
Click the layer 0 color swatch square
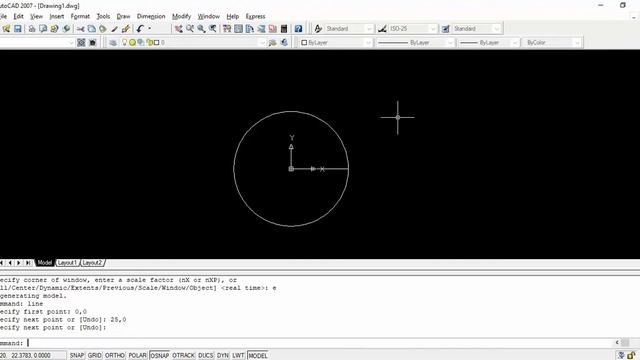point(156,42)
